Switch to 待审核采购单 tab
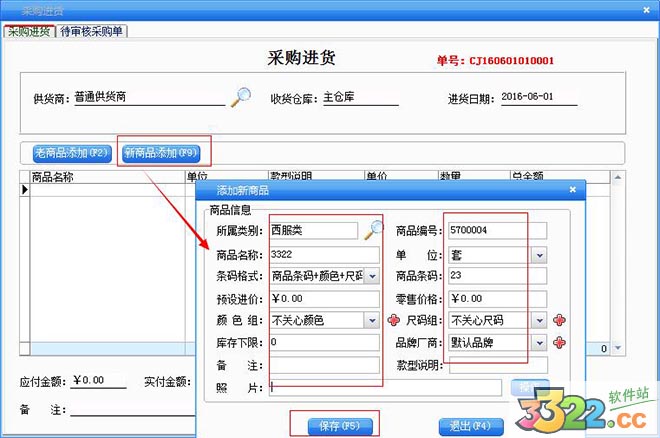The height and width of the screenshot is (438, 660). (91, 31)
